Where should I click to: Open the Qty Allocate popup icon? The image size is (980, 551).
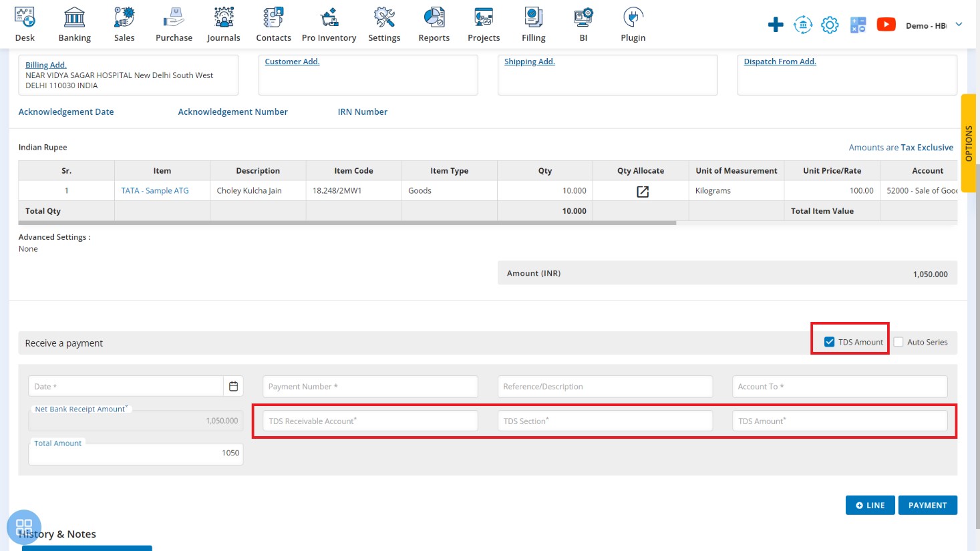(x=643, y=192)
